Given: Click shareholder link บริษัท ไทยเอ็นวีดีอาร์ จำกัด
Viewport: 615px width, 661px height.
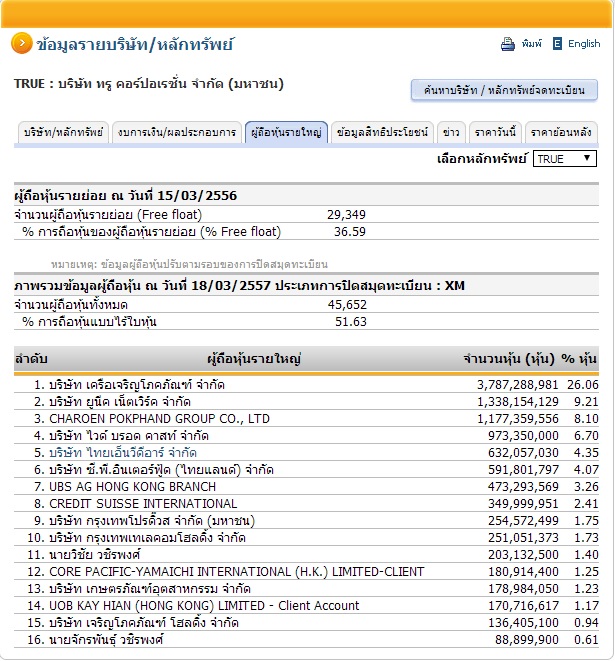Looking at the screenshot, I should tap(123, 453).
